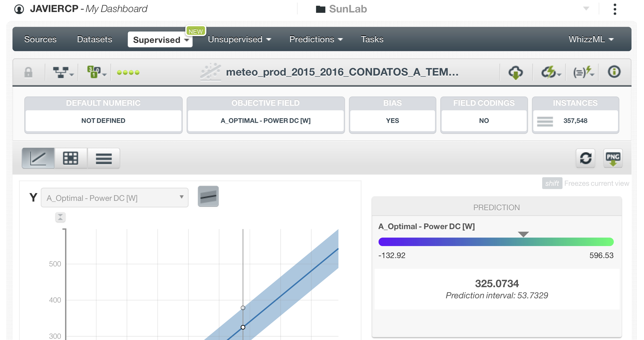Click the prediction gradient color bar
This screenshot has width=644, height=340.
(496, 242)
